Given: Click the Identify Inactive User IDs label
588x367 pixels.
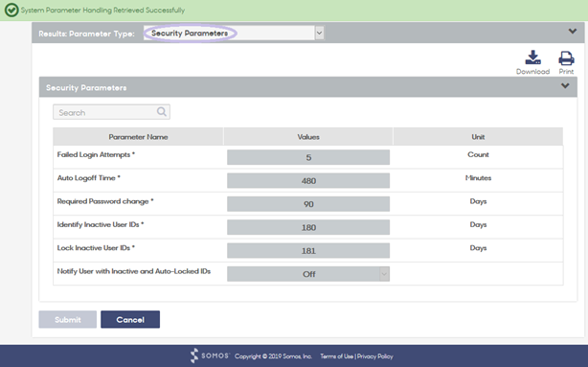Looking at the screenshot, I should [x=101, y=224].
